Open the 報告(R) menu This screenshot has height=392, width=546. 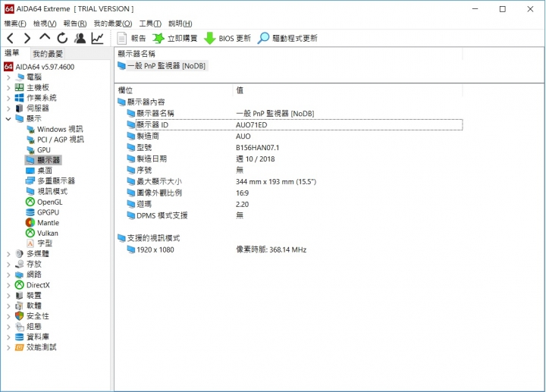(x=75, y=24)
